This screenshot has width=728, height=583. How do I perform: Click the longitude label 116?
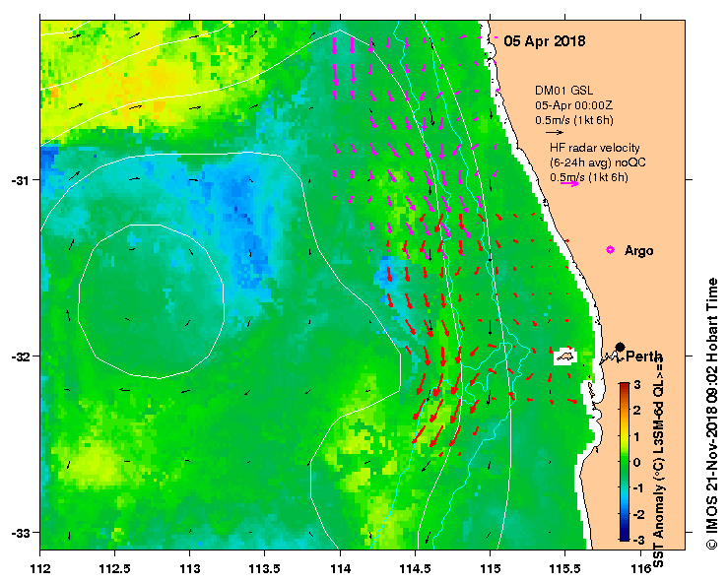click(x=640, y=568)
